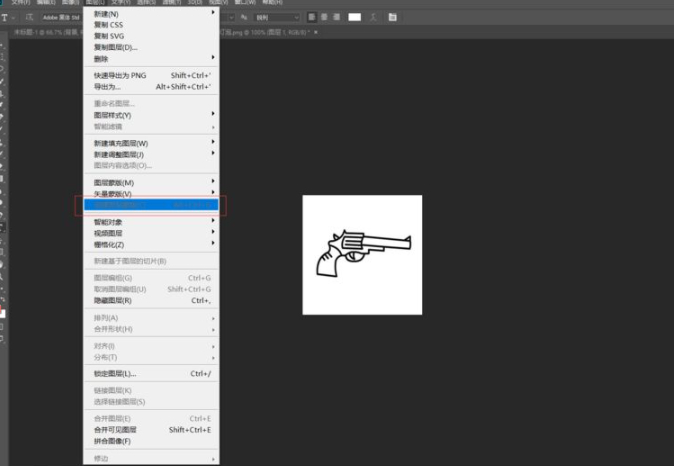Select the Zoom tool in left toolbar
This screenshot has width=674, height=466.
pyautogui.click(x=2, y=277)
